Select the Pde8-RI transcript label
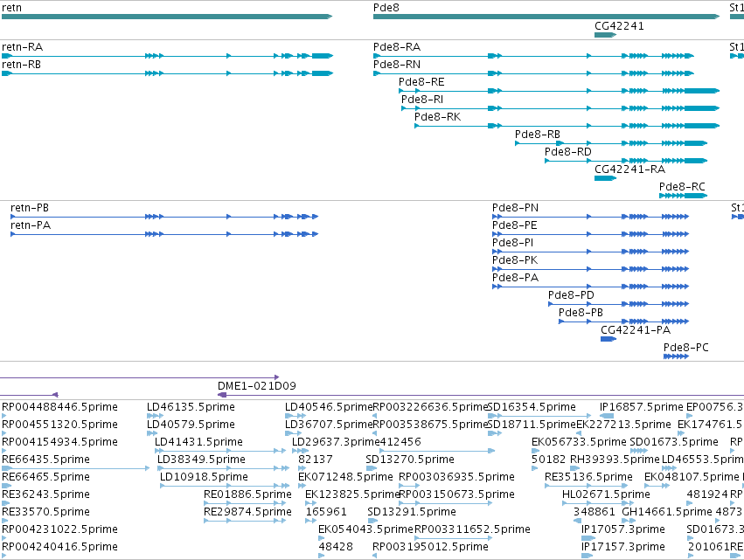 (422, 100)
